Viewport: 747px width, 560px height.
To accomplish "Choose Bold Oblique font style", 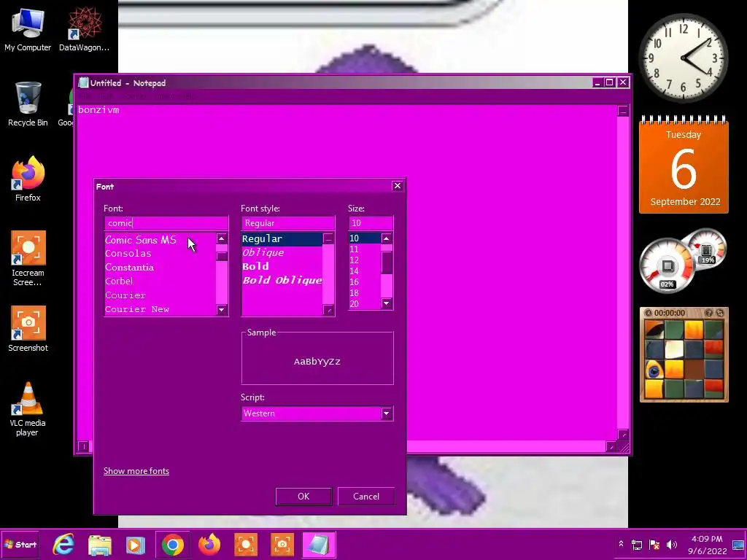I will 282,280.
